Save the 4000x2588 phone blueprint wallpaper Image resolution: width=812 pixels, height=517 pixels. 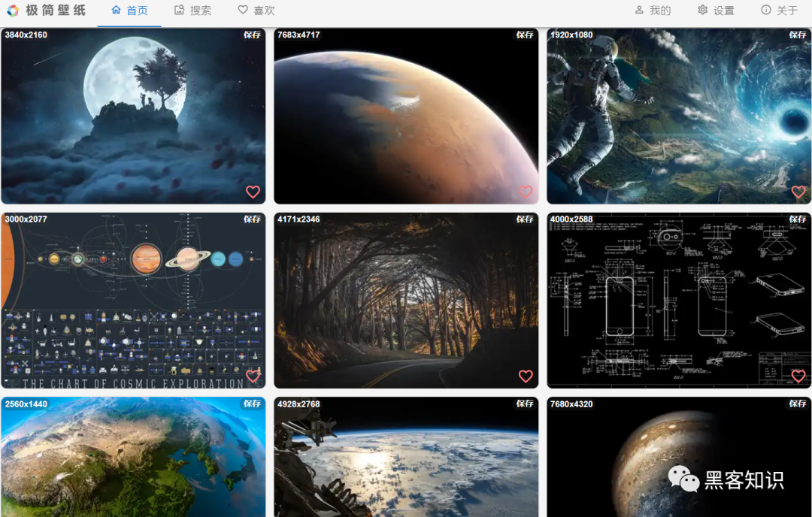tap(798, 219)
